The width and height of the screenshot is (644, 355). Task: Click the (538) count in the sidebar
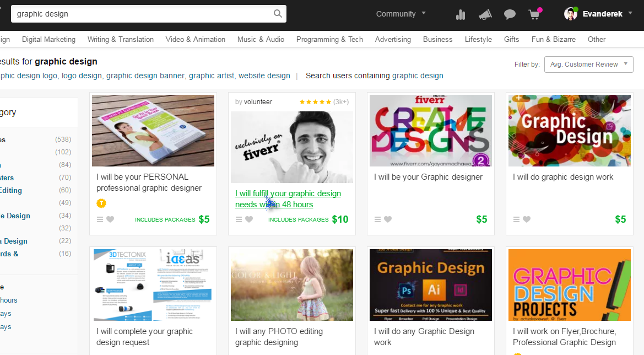tap(63, 139)
